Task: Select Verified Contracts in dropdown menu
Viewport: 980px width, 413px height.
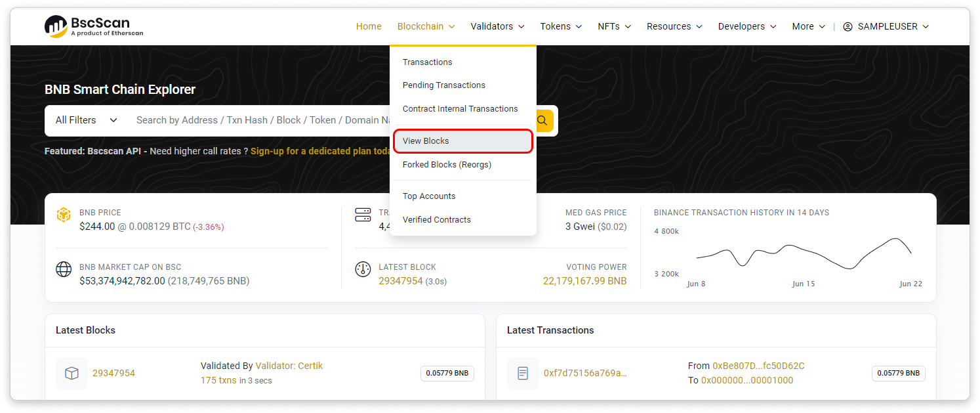Action: 437,220
